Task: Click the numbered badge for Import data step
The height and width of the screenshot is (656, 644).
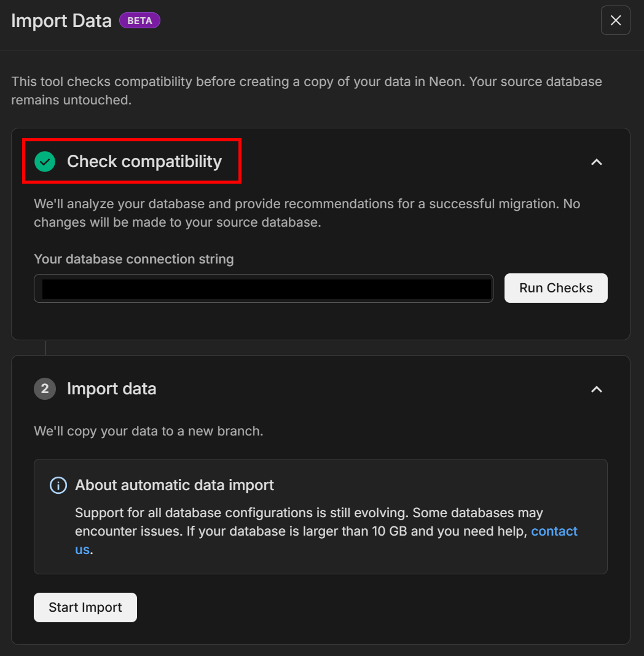Action: tap(44, 389)
